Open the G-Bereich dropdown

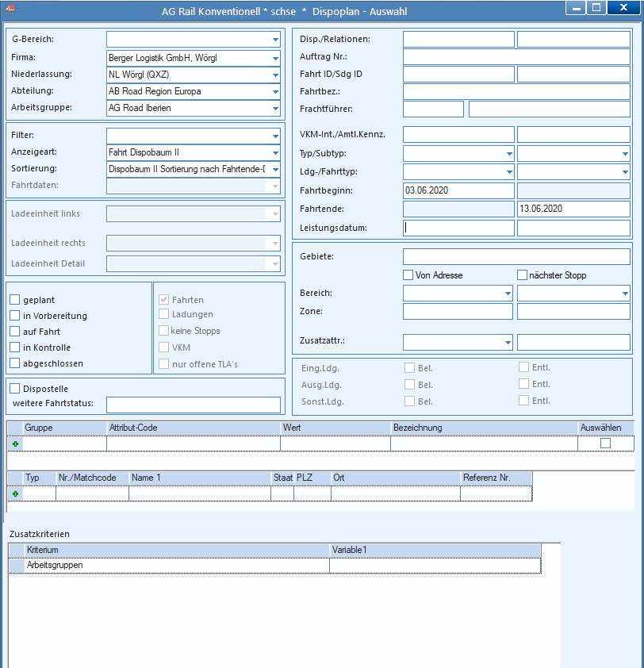point(275,39)
